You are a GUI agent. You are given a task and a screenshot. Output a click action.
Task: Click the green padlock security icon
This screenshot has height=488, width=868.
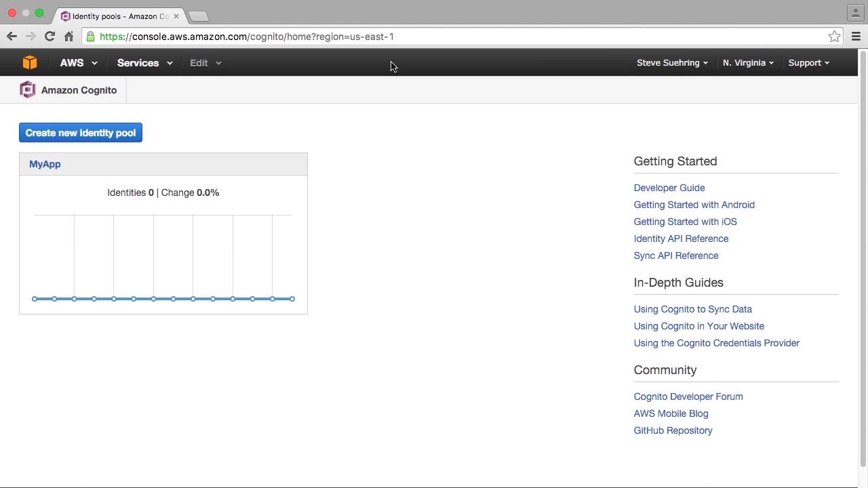(x=91, y=37)
